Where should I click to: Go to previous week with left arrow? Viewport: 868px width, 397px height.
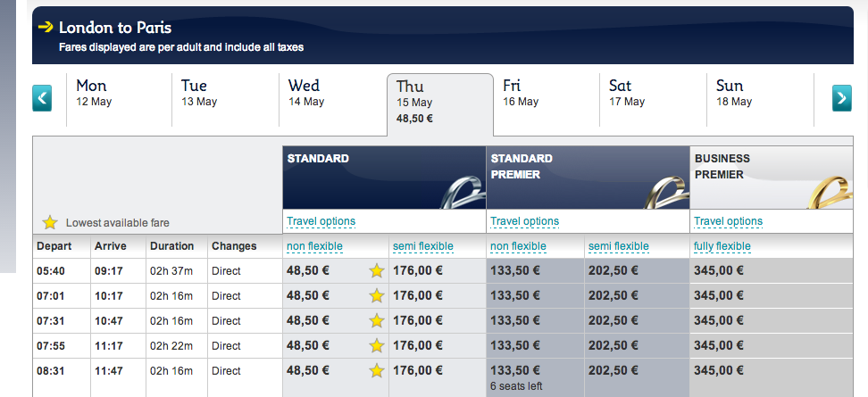tap(42, 98)
